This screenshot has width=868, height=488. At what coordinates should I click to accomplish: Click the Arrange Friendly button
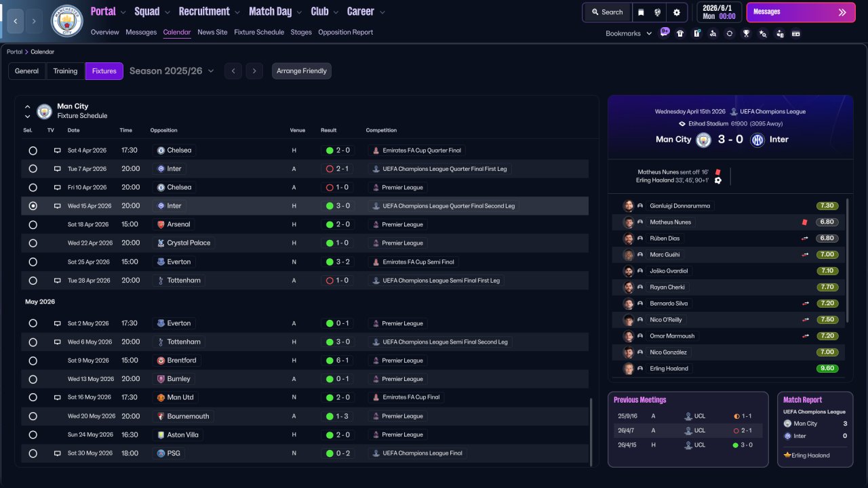coord(302,71)
